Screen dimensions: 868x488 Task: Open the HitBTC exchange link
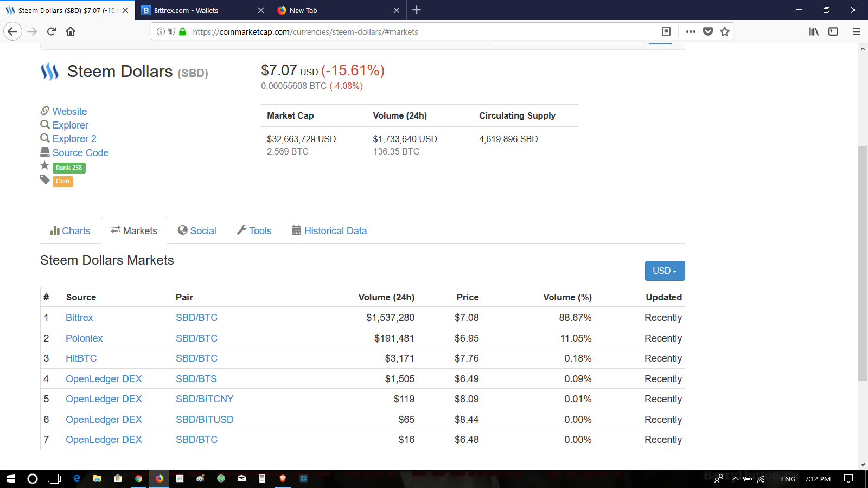click(x=81, y=358)
